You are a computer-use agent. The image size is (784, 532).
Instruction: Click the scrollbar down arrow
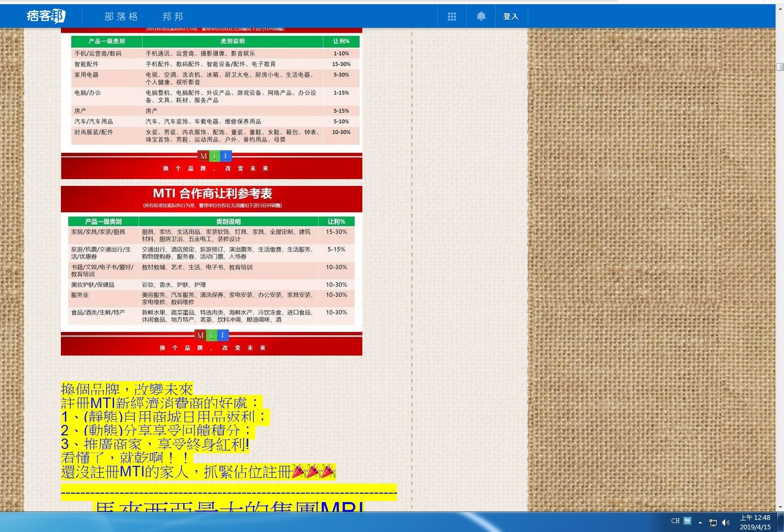780,507
